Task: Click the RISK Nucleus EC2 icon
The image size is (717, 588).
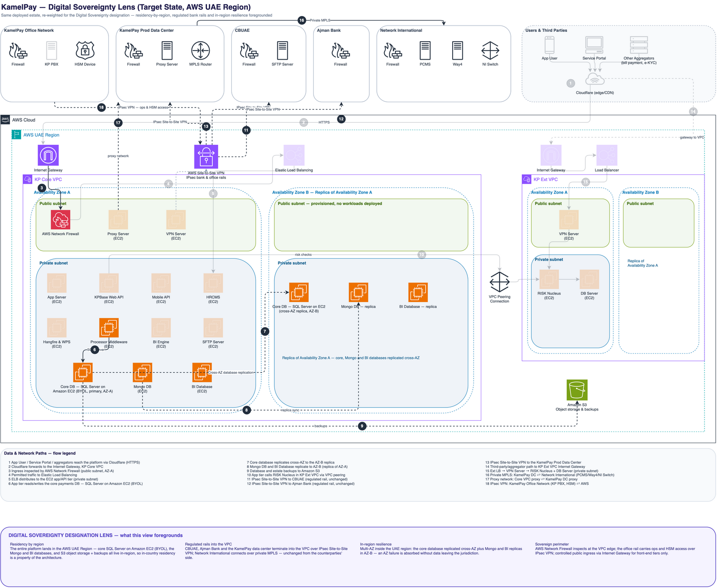Action: 549,279
